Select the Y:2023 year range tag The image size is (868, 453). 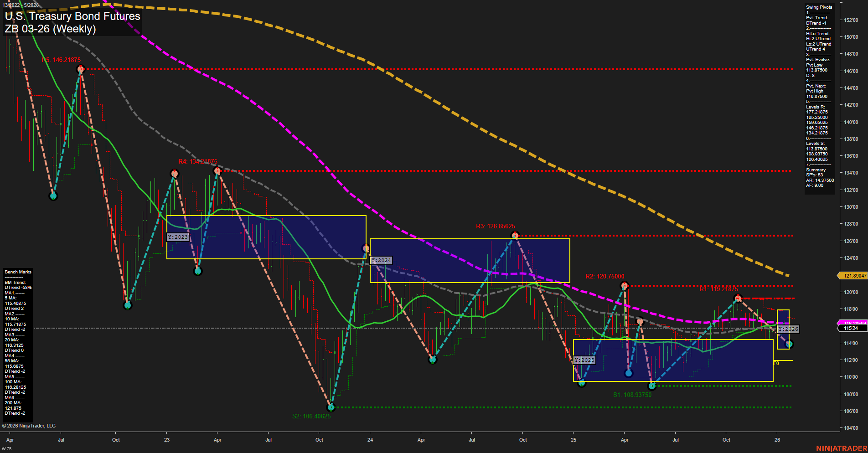[178, 237]
